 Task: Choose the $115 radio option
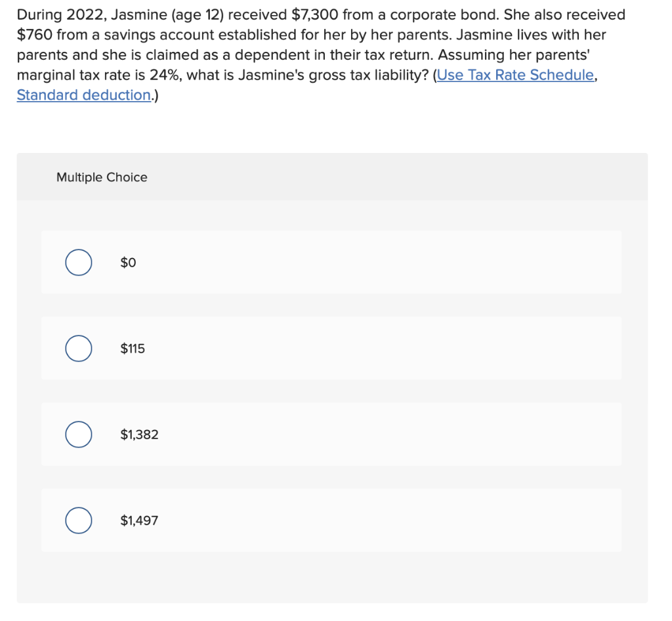coord(79,349)
